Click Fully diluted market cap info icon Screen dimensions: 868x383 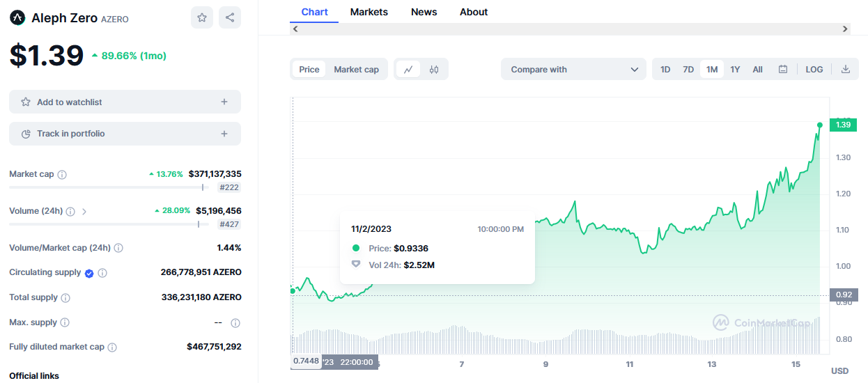[112, 347]
